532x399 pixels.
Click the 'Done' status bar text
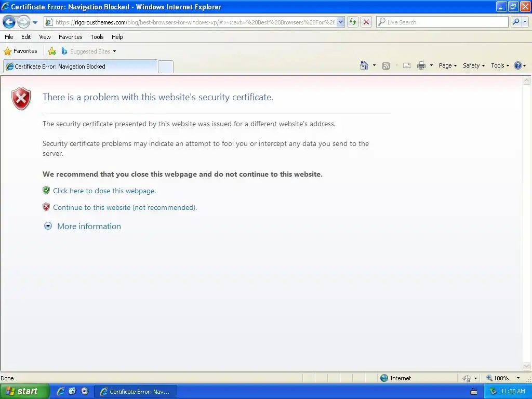click(x=7, y=378)
